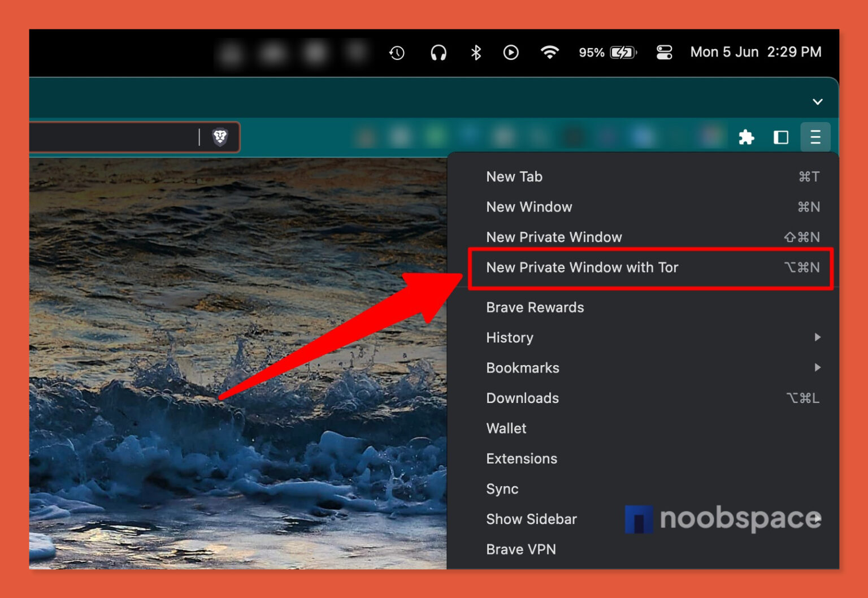Open Brave Rewards
The height and width of the screenshot is (598, 868).
(x=535, y=307)
